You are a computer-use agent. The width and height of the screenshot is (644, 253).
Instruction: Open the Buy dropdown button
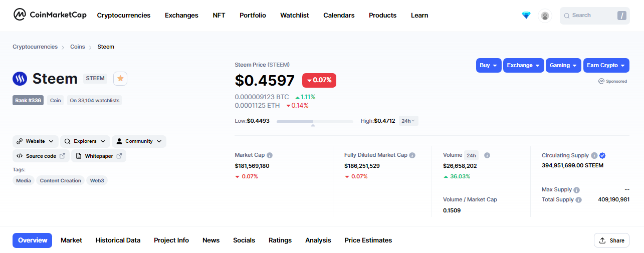tap(489, 65)
